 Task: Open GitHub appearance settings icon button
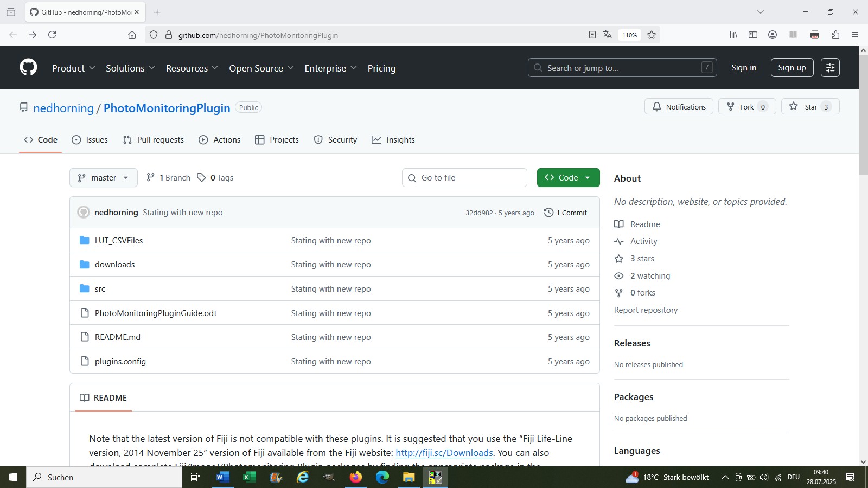click(830, 68)
